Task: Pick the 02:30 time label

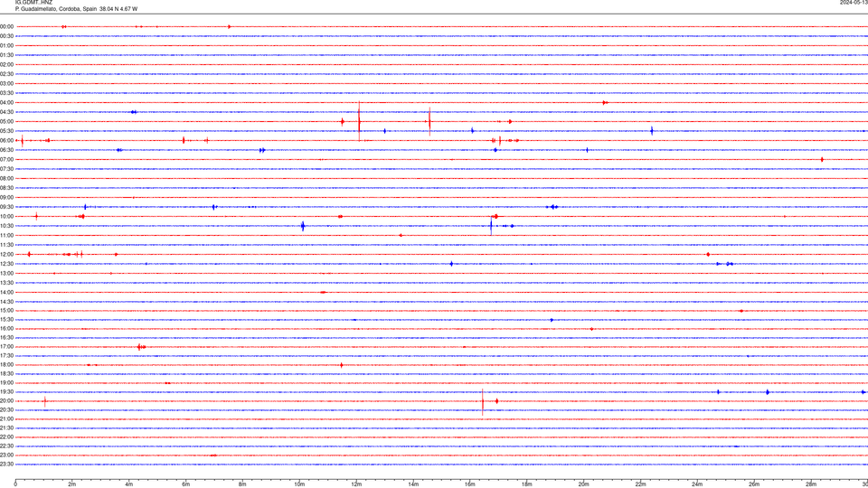Action: pyautogui.click(x=6, y=74)
